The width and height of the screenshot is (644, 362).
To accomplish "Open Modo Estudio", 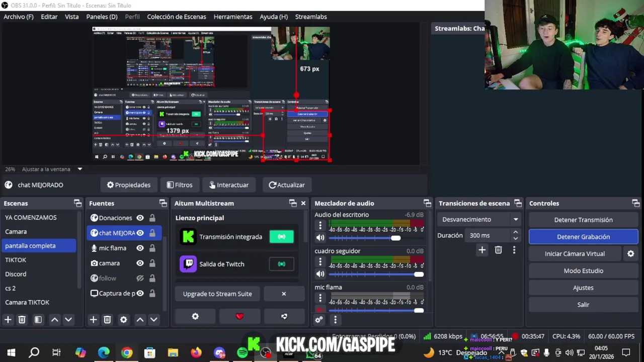I will pyautogui.click(x=583, y=271).
